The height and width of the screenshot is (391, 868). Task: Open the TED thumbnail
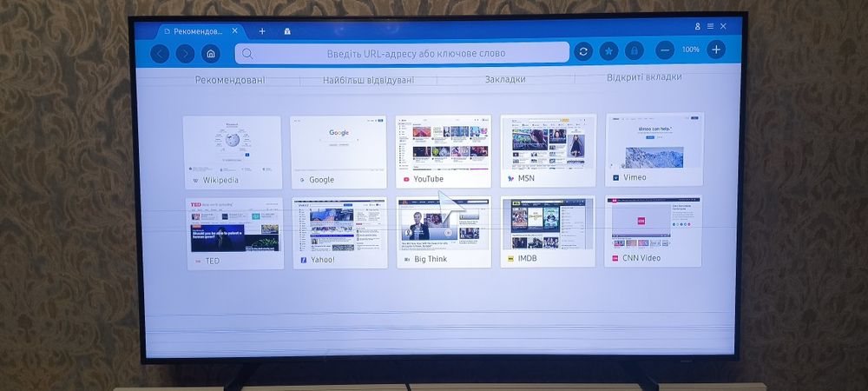click(x=234, y=234)
